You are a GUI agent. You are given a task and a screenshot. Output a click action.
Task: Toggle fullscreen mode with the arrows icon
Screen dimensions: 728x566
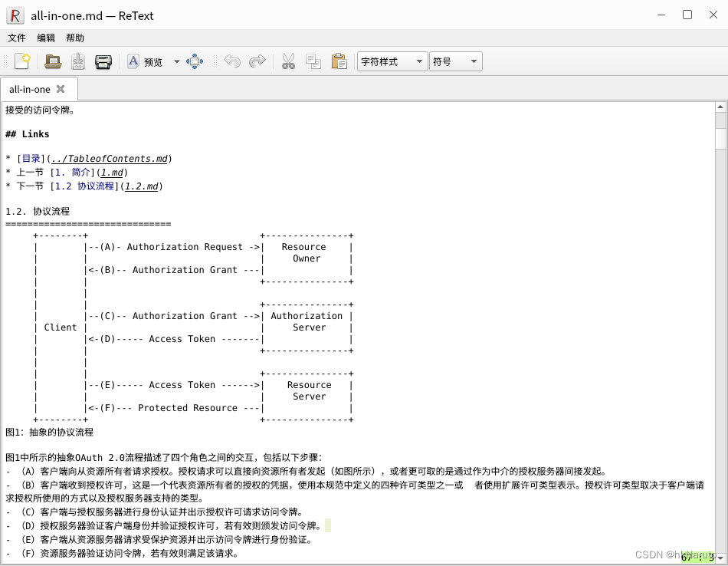click(195, 61)
